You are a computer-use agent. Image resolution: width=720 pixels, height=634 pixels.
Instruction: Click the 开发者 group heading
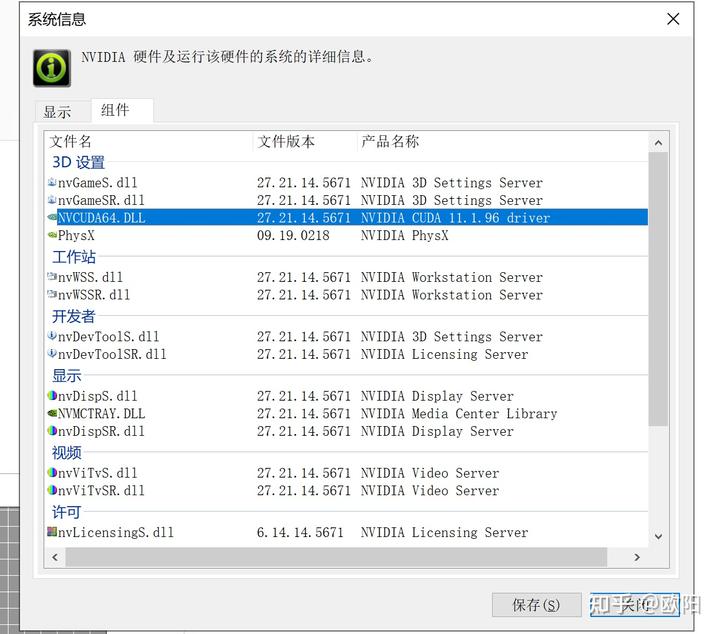pyautogui.click(x=73, y=316)
